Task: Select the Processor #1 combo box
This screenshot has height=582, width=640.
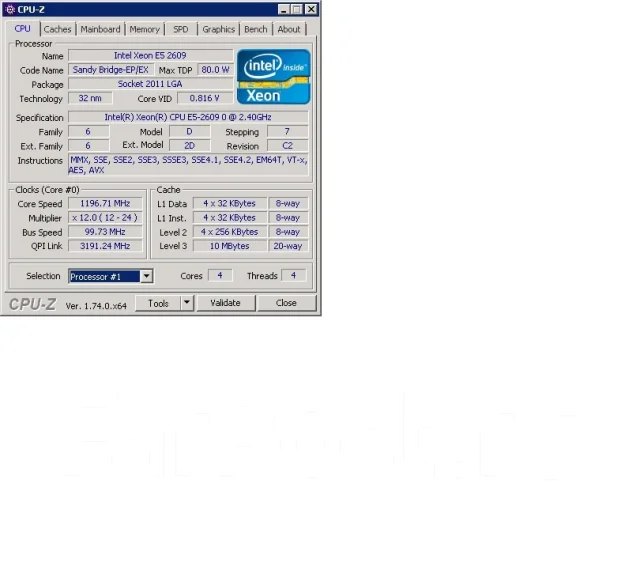Action: pyautogui.click(x=111, y=276)
